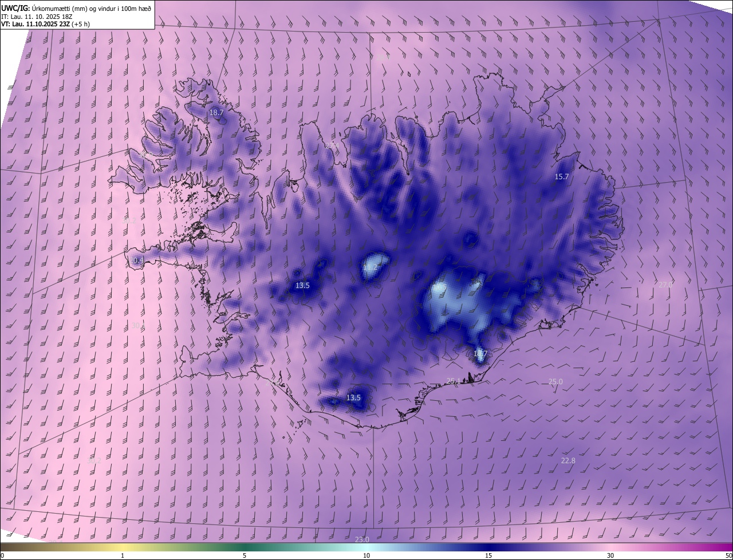
Task: Click the colour scale tick label 30
Action: pyautogui.click(x=610, y=556)
